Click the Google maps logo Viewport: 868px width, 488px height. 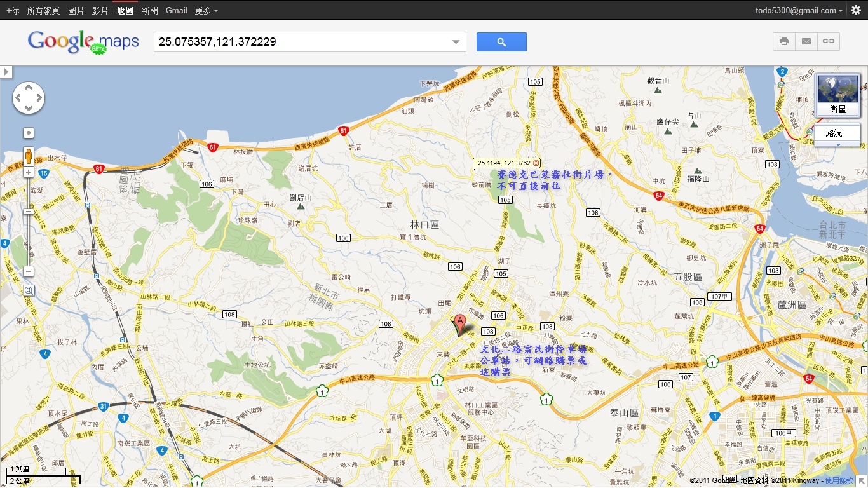click(83, 42)
